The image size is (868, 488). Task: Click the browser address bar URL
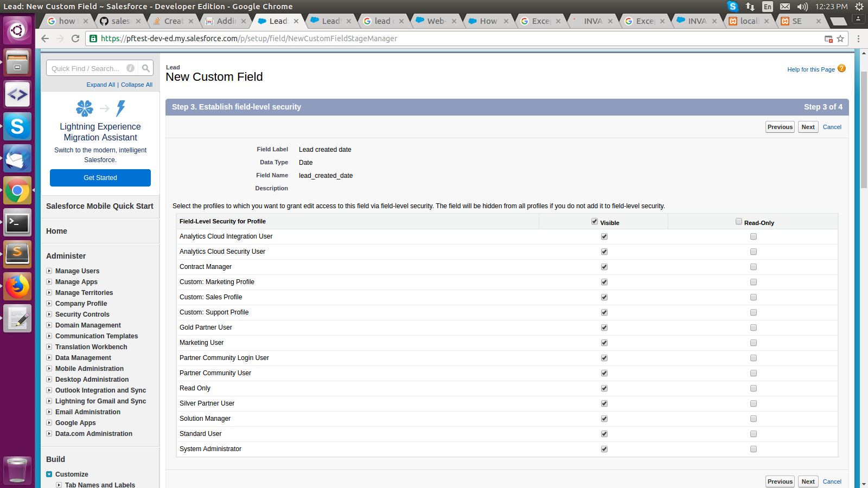point(248,38)
